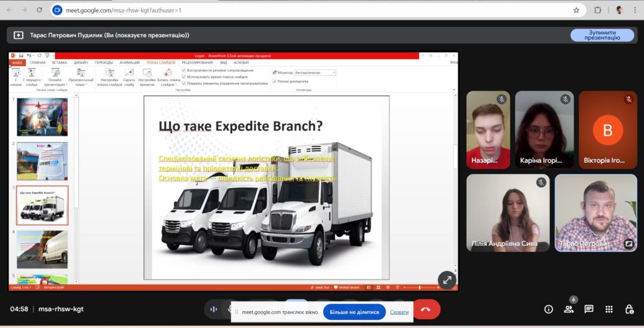The width and height of the screenshot is (644, 328).
Task: Switch to the АНИМАЦИЯ ribbon tab
Action: (130, 63)
